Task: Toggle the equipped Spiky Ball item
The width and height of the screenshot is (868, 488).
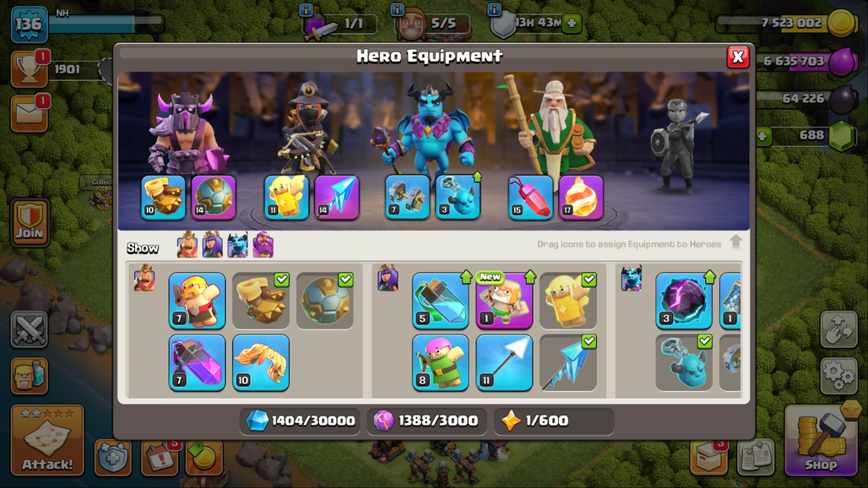Action: (324, 301)
